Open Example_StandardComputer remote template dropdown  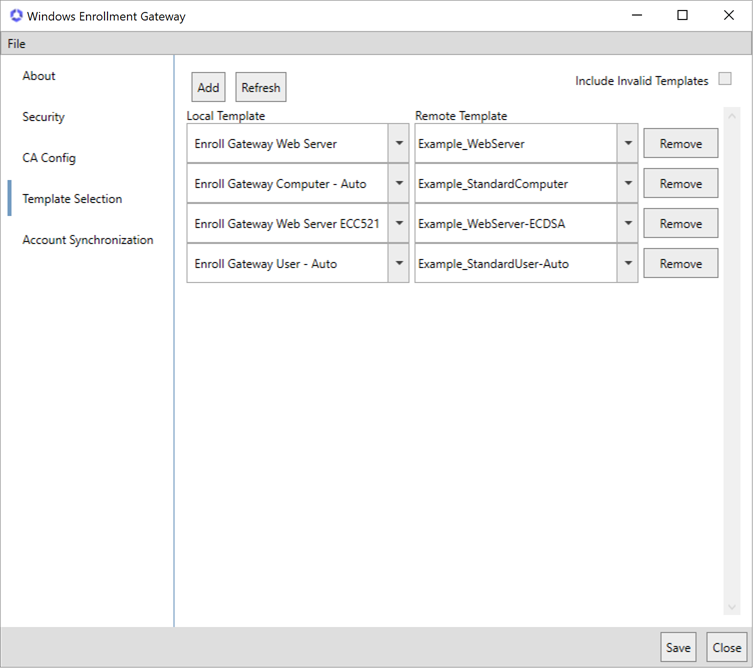coord(627,184)
